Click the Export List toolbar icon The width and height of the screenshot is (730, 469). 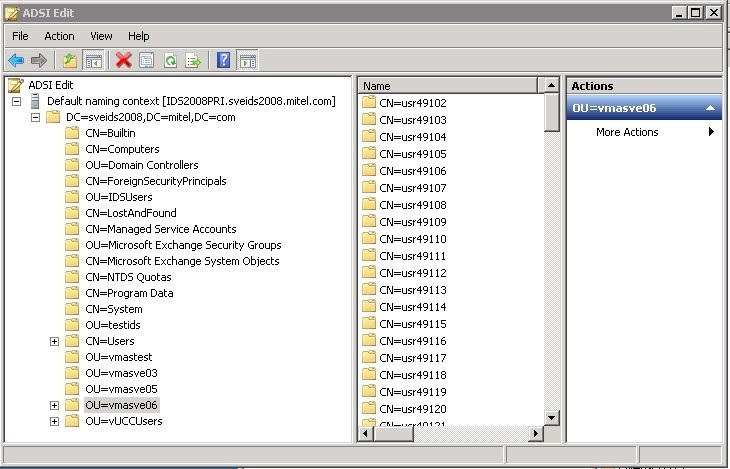coord(193,61)
